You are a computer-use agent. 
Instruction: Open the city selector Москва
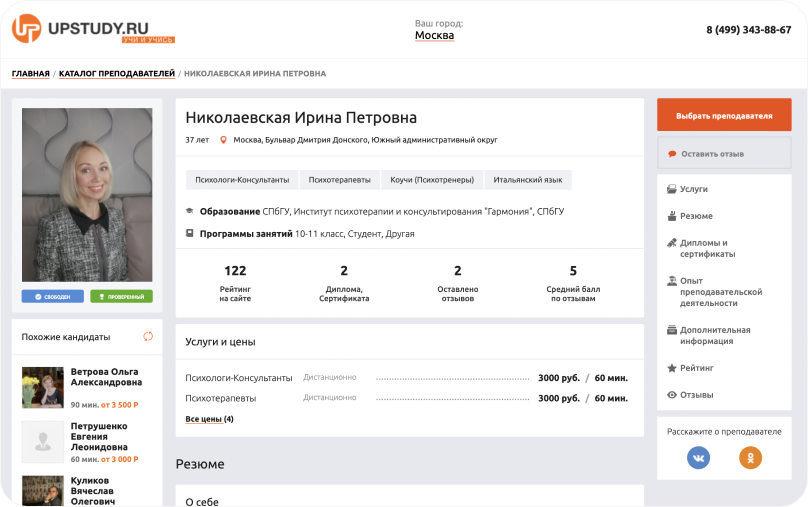pos(434,36)
